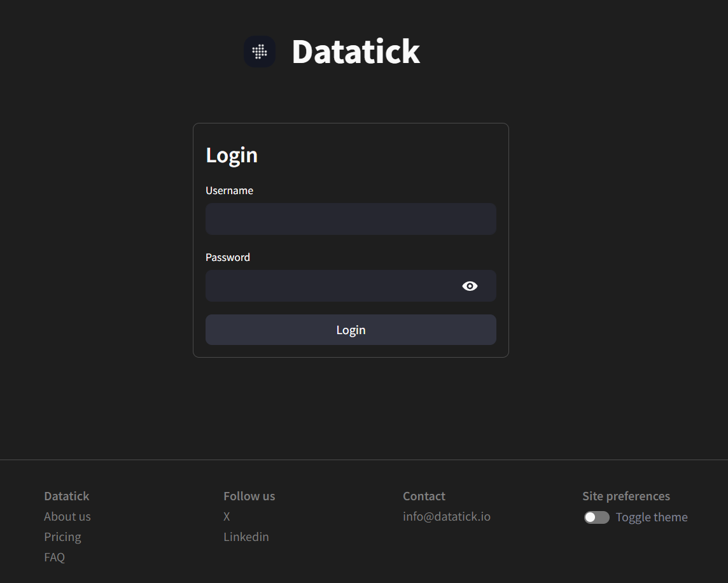This screenshot has height=583, width=728.
Task: Visit the Linkedin social link
Action: (246, 537)
